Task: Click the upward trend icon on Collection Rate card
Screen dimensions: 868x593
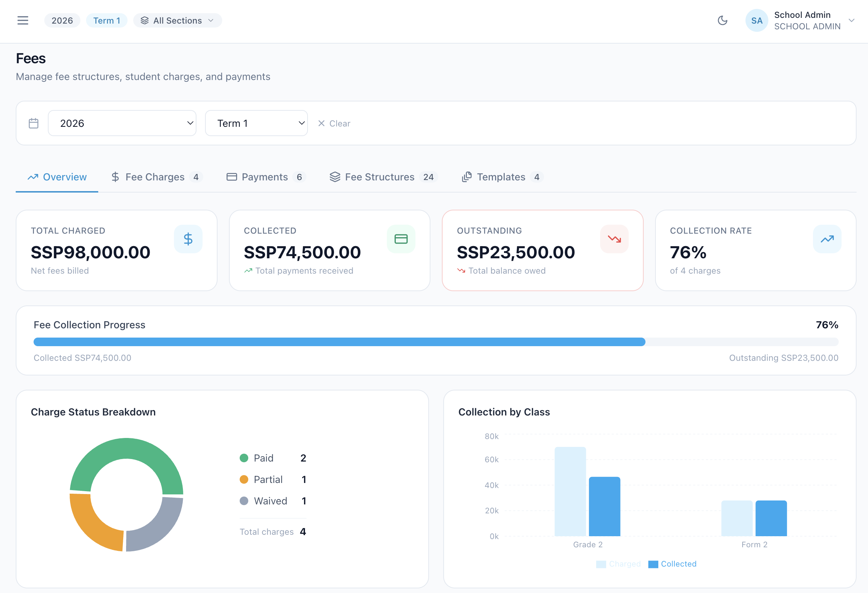Action: point(827,239)
